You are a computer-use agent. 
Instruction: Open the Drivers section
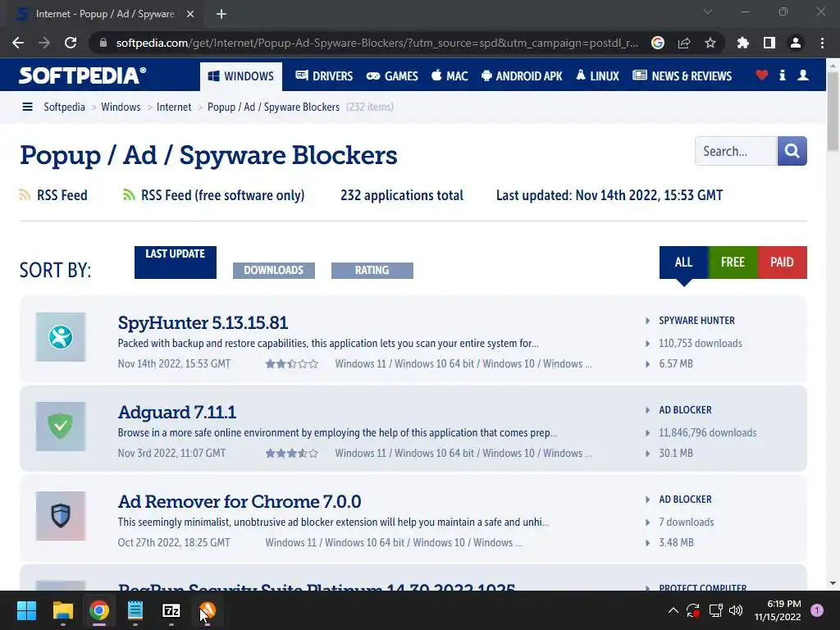coord(324,76)
